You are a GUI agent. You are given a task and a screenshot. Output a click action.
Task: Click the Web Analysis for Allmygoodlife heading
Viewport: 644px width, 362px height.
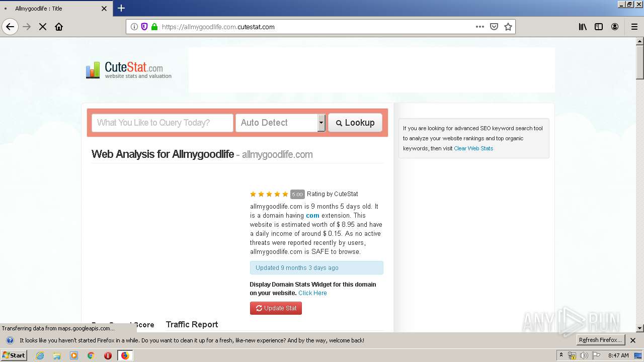[x=163, y=154]
